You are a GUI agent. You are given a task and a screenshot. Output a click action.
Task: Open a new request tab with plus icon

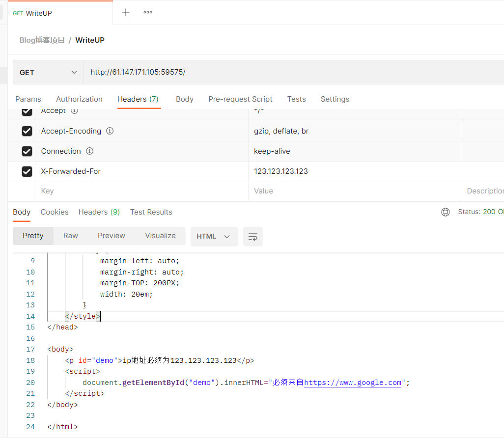pos(126,13)
